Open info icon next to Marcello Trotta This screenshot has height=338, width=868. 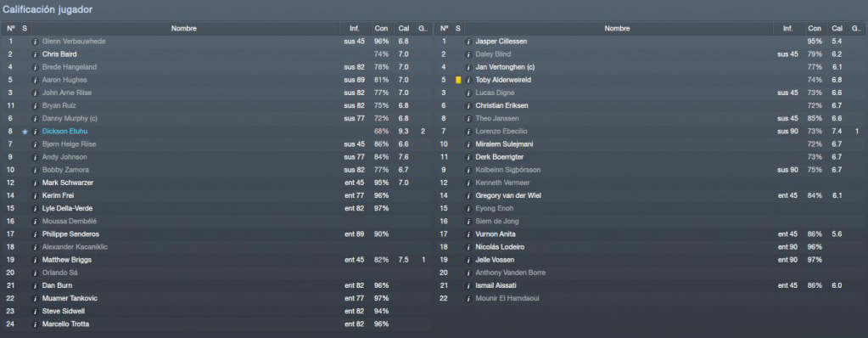click(36, 324)
